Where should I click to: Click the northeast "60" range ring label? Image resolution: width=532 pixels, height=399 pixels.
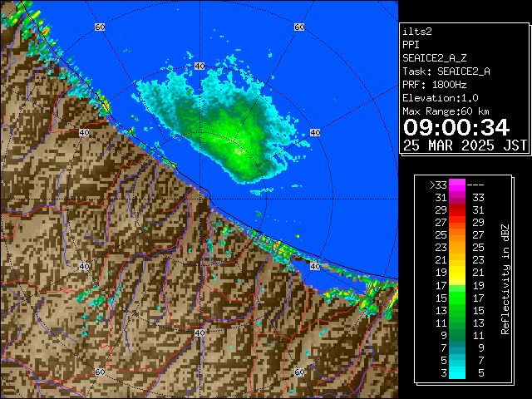pos(299,27)
